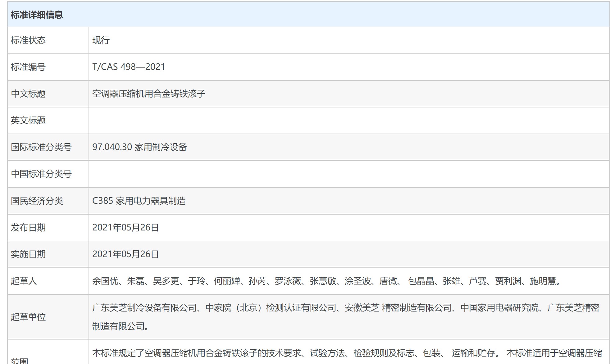Screen dimensions: 610x364
Task: Click the 发布日期 date value
Action: [x=125, y=228]
